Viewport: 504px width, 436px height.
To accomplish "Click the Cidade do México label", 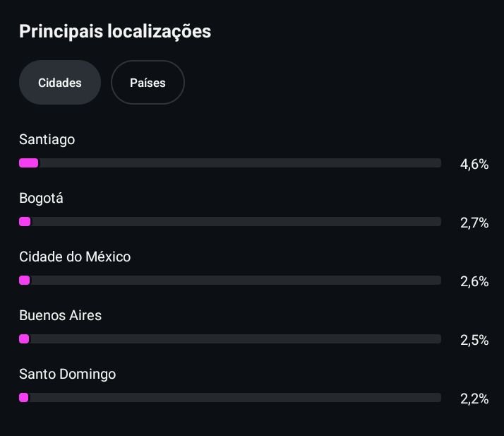I will click(x=75, y=257).
